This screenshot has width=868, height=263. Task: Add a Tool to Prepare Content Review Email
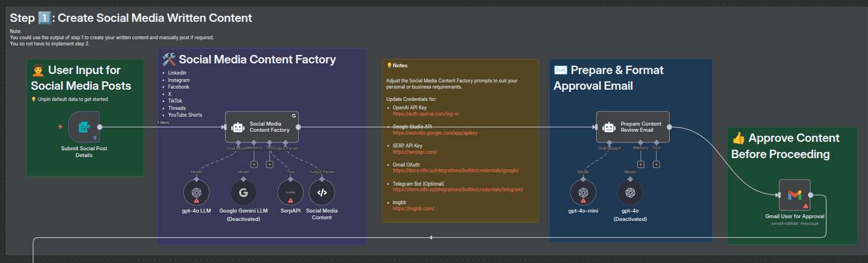(656, 164)
